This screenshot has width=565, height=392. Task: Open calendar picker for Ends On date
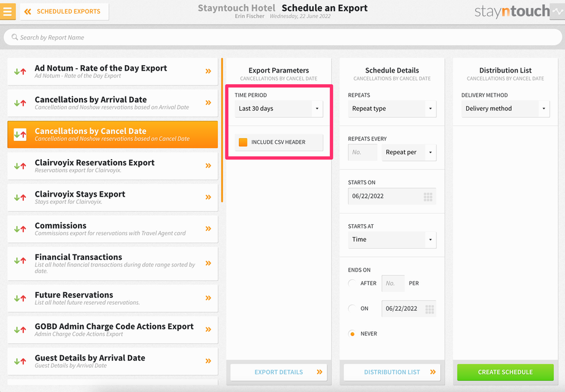point(429,309)
